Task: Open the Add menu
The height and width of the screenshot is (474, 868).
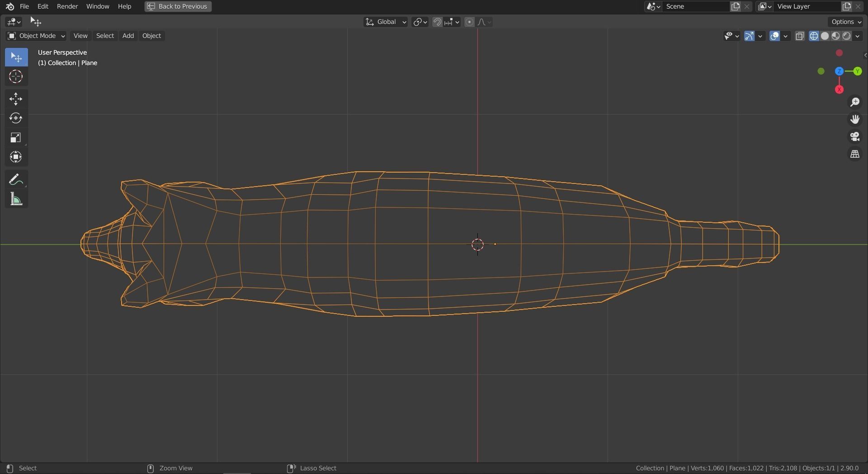Action: coord(128,36)
